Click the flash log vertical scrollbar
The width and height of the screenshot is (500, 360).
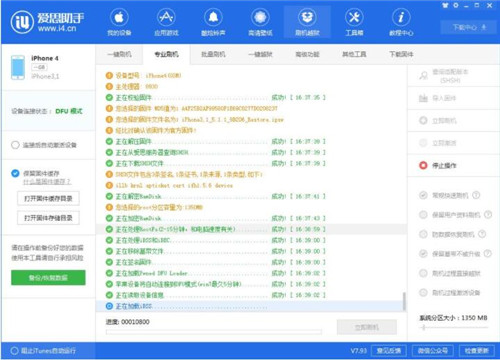(404, 301)
